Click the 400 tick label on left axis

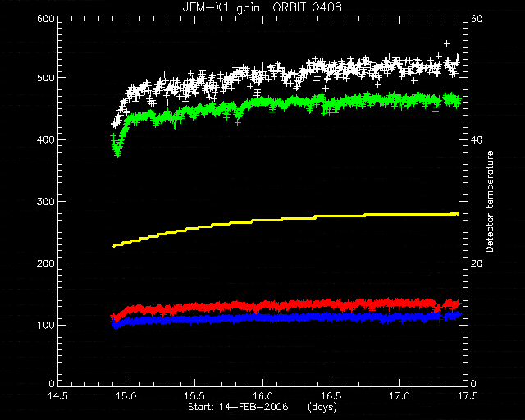(x=46, y=139)
